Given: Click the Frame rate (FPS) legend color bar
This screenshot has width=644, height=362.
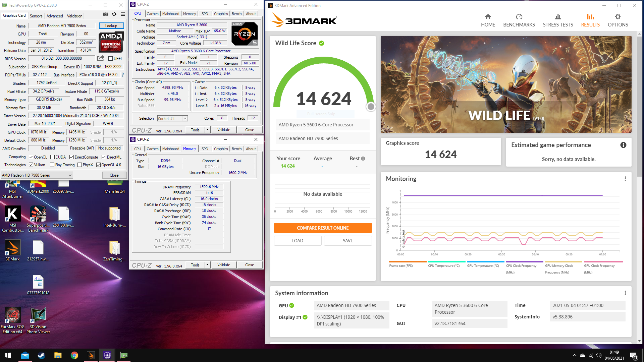Looking at the screenshot, I should coord(408,261).
